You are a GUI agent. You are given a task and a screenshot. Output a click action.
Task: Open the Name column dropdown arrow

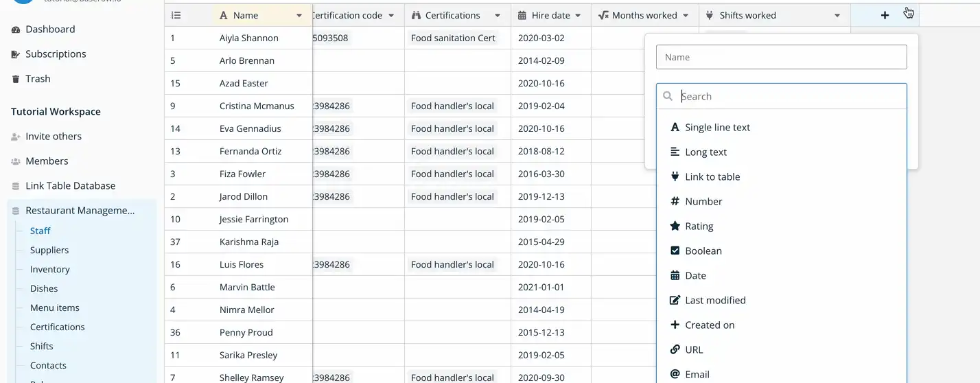click(x=299, y=15)
